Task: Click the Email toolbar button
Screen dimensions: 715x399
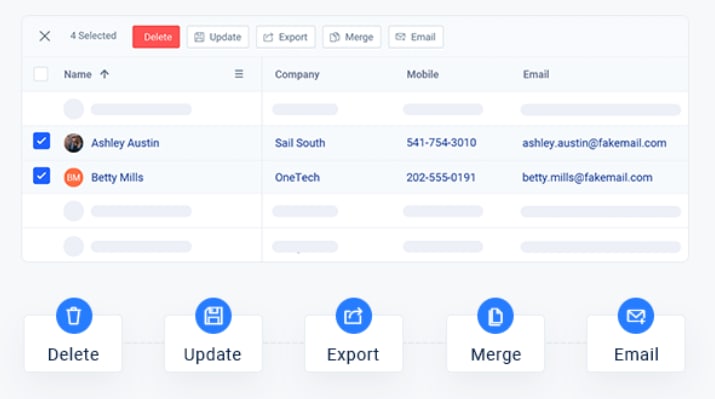Action: [x=416, y=37]
